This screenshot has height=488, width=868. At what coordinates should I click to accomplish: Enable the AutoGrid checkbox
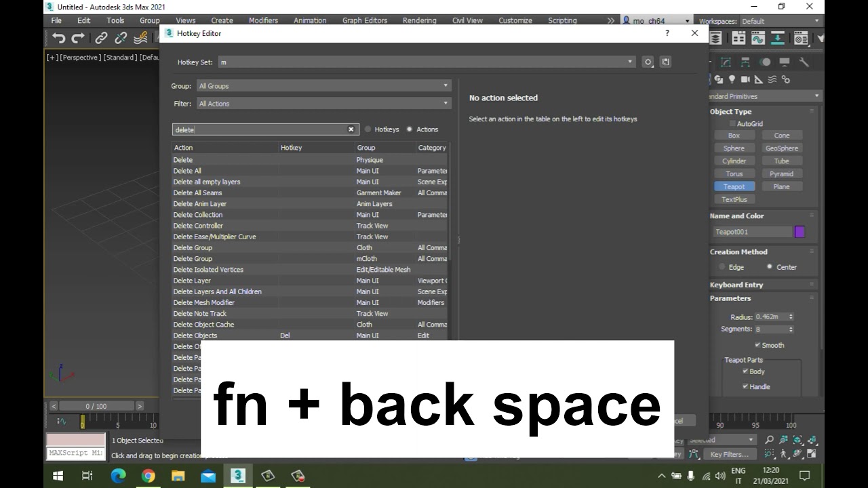point(732,124)
